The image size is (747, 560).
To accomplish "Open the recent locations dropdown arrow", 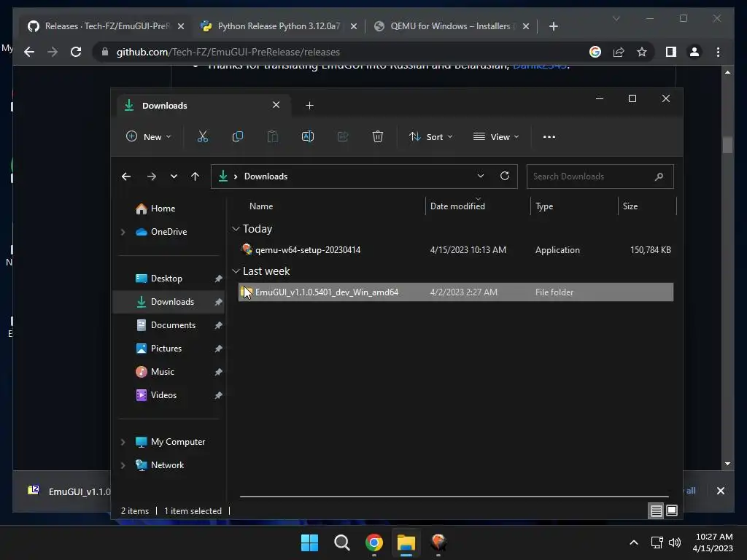I will pyautogui.click(x=174, y=176).
